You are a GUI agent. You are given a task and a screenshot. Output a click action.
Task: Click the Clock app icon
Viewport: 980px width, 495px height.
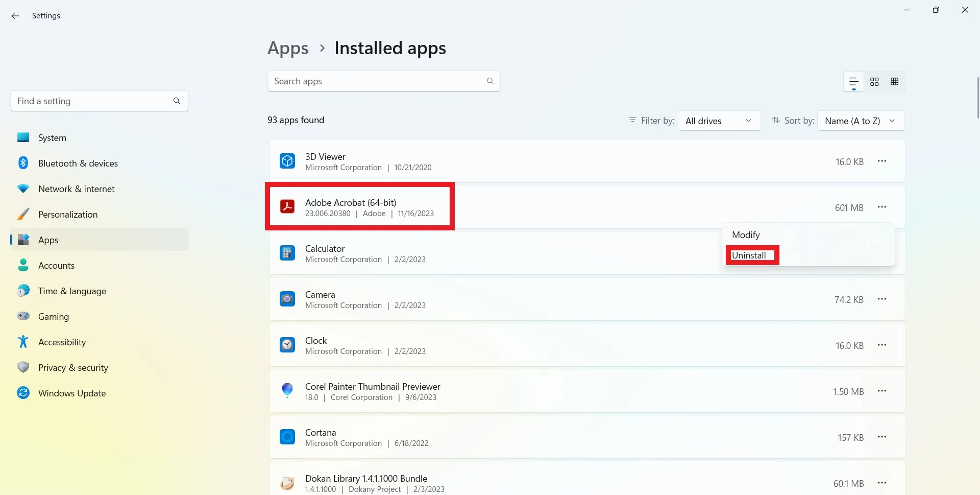click(287, 345)
